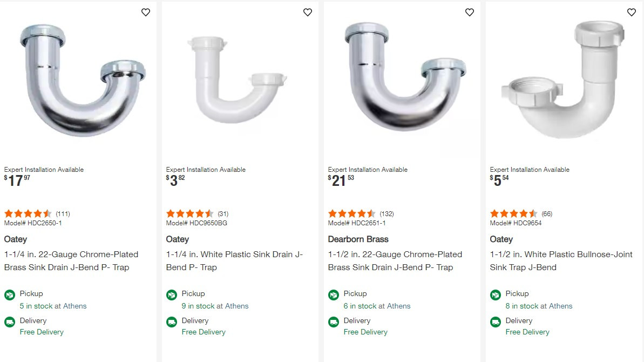
Task: View the 132 reviews star rating
Action: tap(352, 213)
